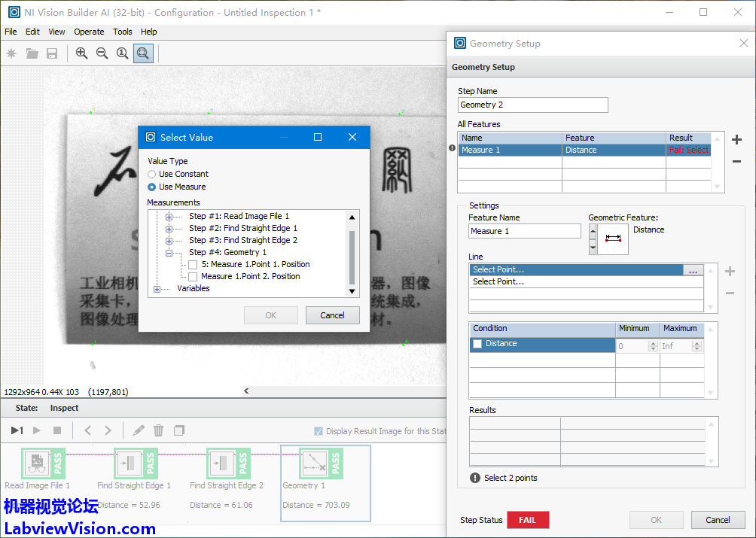This screenshot has height=538, width=756.
Task: Open the View menu
Action: tap(57, 32)
